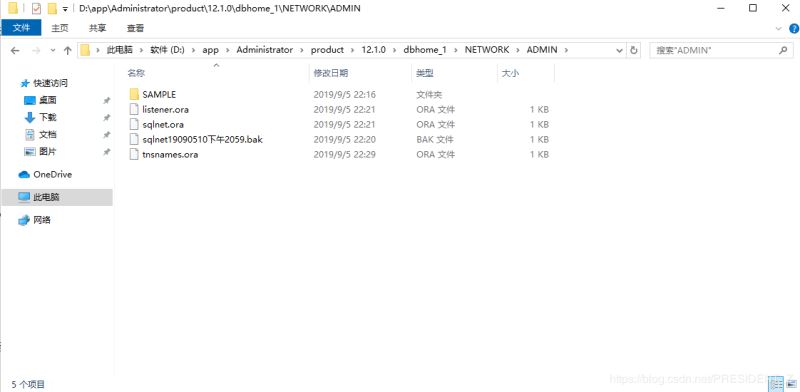
Task: Open 下载 in navigation pane
Action: (x=47, y=117)
